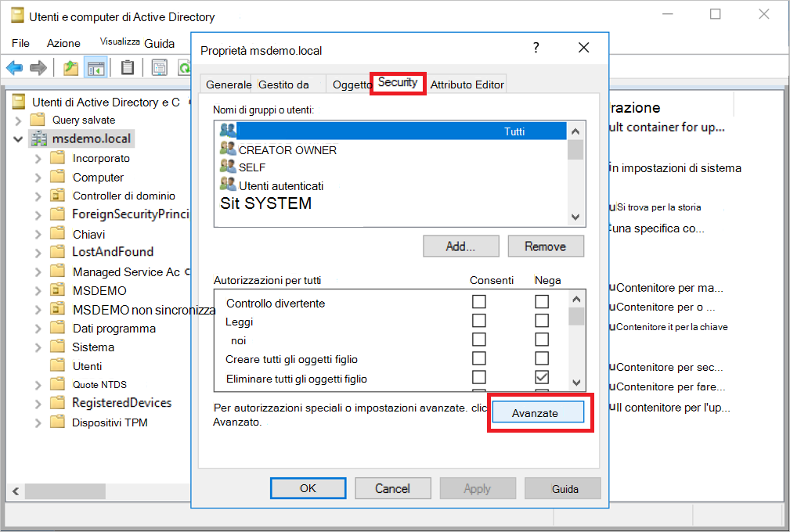Expand the Sistema node
Viewport: 790px width, 532px height.
[x=38, y=348]
